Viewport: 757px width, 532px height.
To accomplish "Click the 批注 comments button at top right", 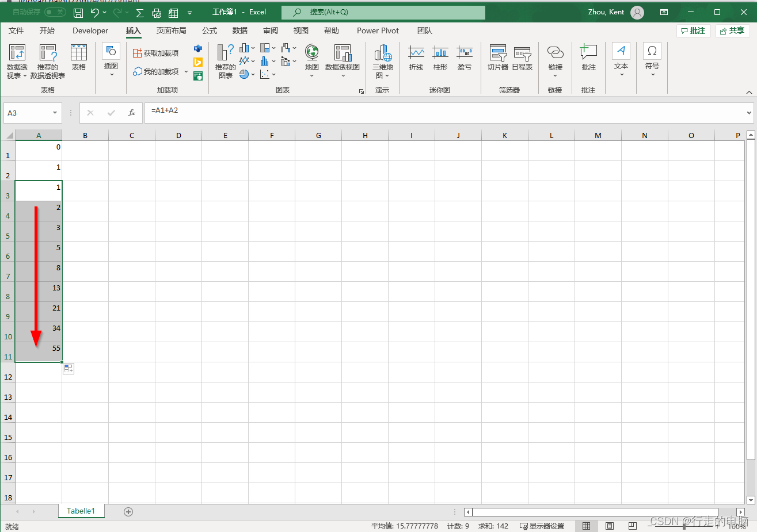I will [694, 30].
